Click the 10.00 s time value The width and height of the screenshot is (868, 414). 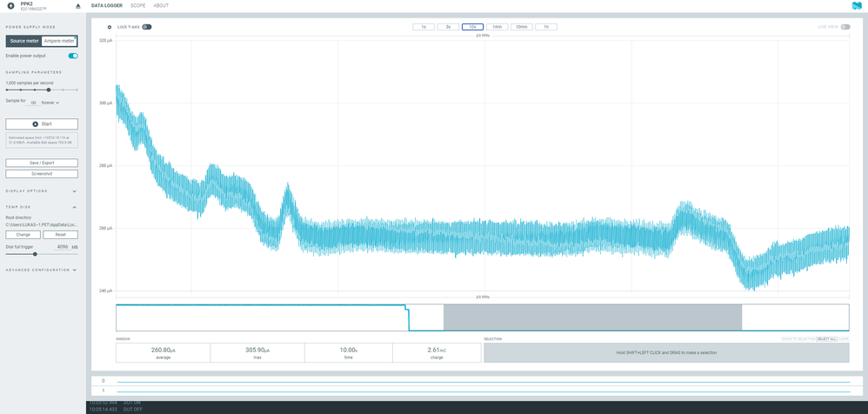tap(348, 351)
